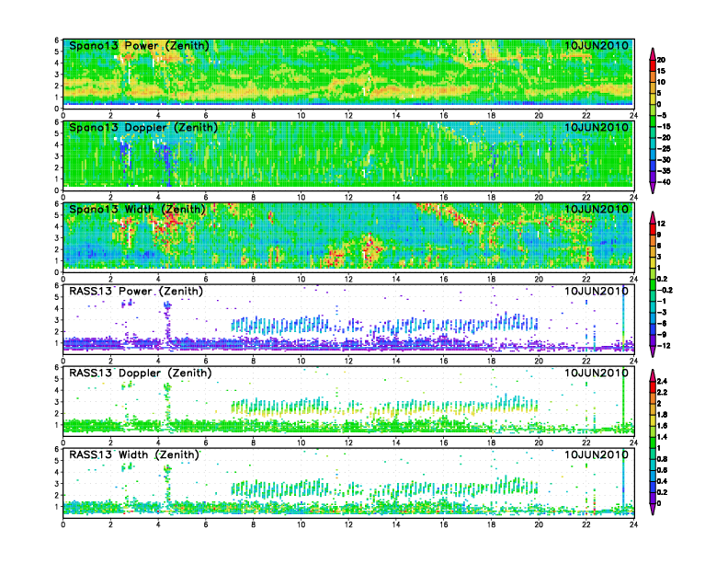The height and width of the screenshot is (563, 728).
Task: Click hour 18 tick under the RASS13 Power panel
Action: tap(491, 361)
